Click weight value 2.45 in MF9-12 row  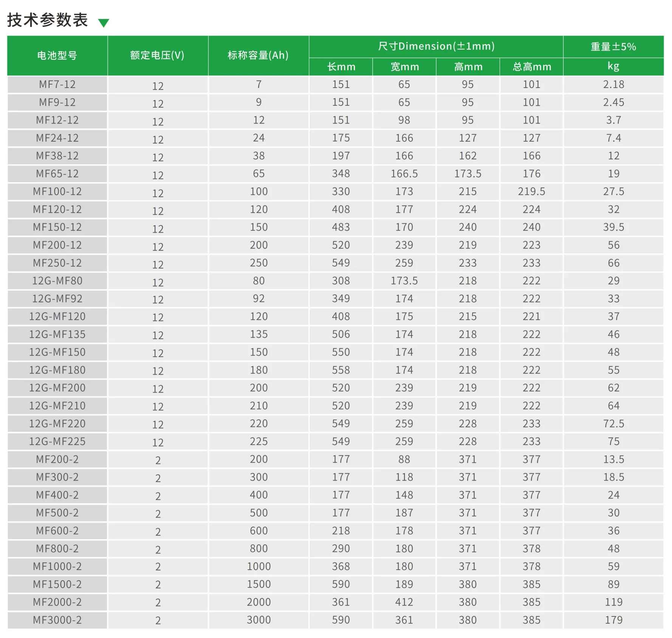point(613,102)
